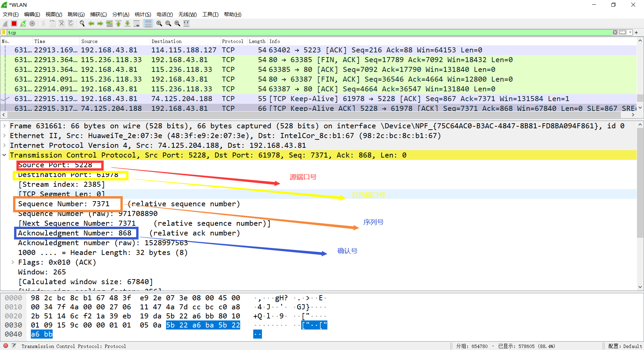Add a filter button with plus icon
This screenshot has width=644, height=350.
(x=636, y=33)
